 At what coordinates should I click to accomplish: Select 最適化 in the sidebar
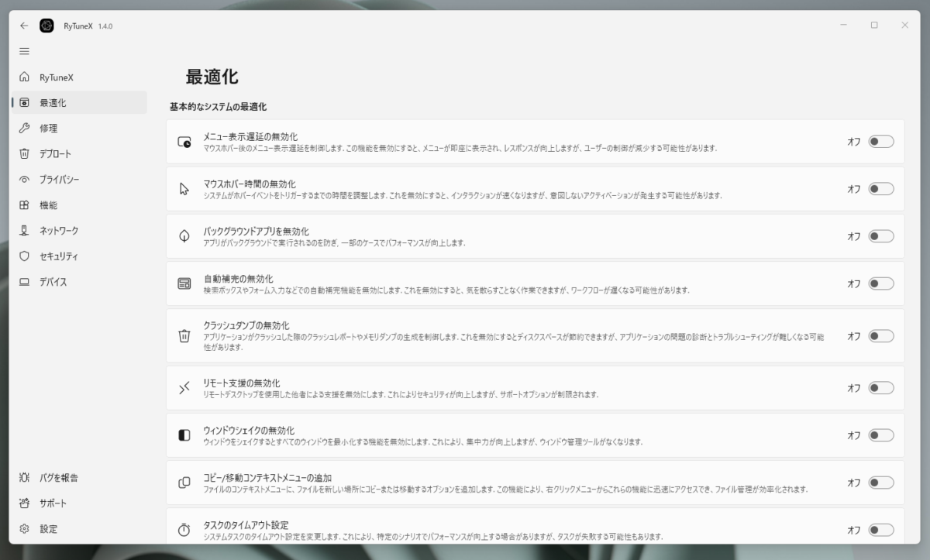(x=79, y=102)
